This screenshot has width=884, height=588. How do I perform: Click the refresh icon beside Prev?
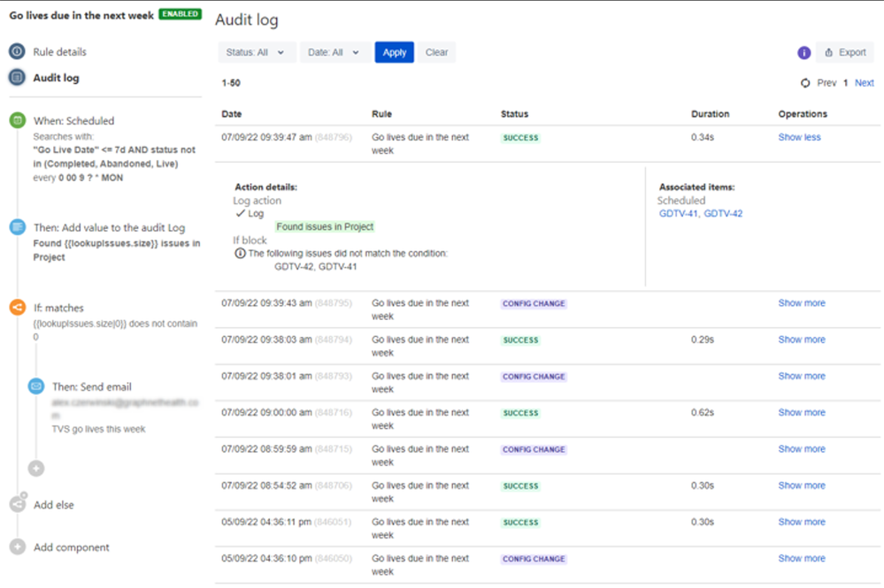[x=805, y=83]
